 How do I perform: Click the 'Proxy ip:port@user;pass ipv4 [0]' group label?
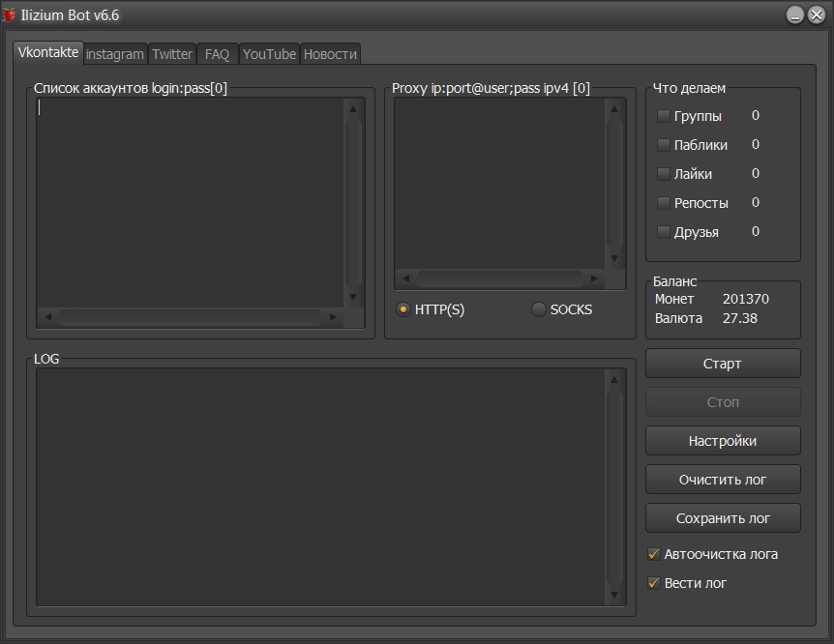(x=491, y=88)
